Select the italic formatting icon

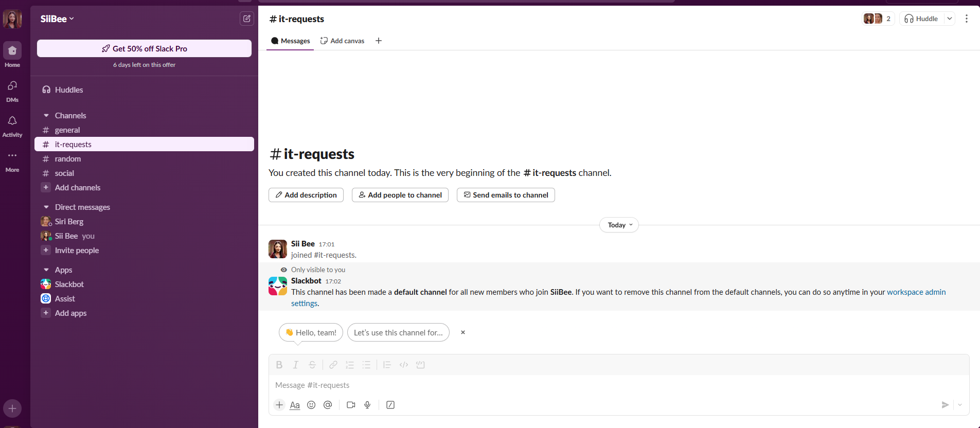tap(296, 365)
